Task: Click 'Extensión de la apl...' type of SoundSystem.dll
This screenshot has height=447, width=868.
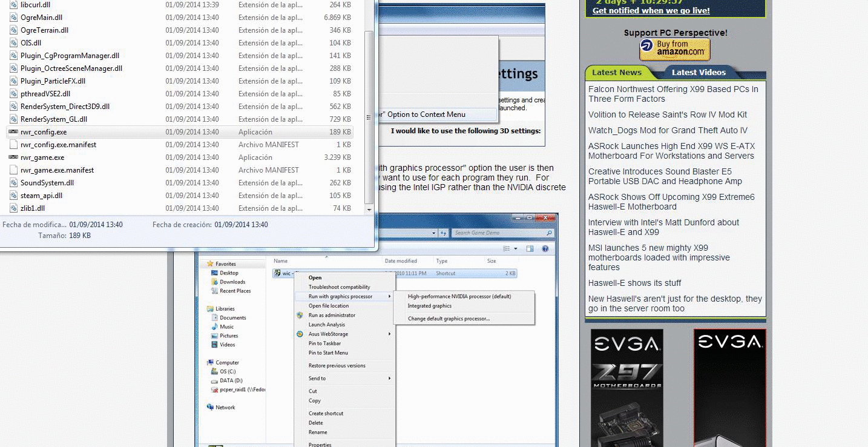Action: pyautogui.click(x=271, y=183)
